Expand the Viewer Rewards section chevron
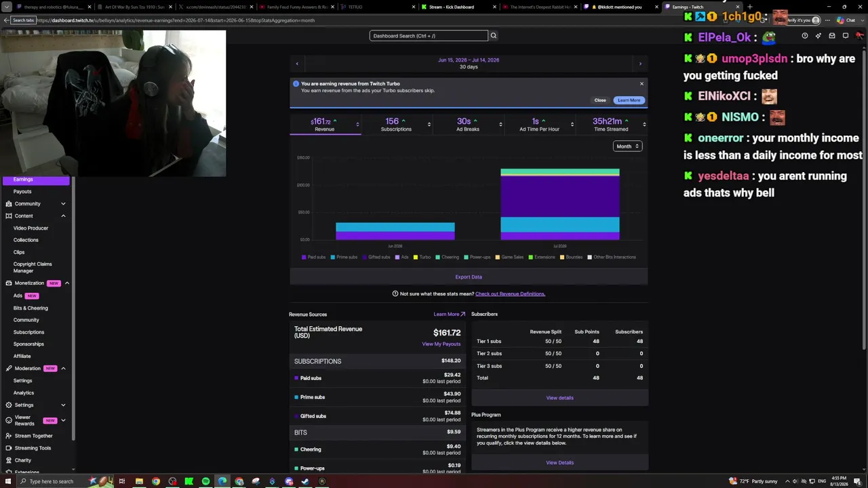This screenshot has height=488, width=868. tap(63, 420)
